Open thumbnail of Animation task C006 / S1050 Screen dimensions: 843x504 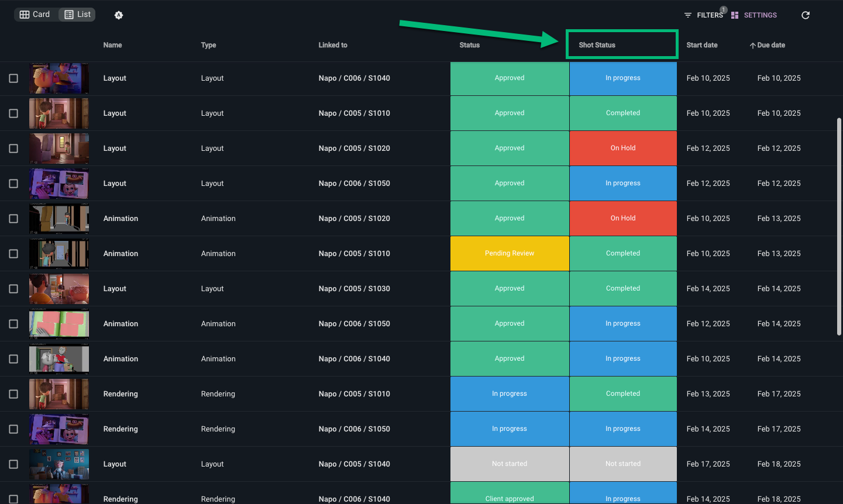(59, 324)
